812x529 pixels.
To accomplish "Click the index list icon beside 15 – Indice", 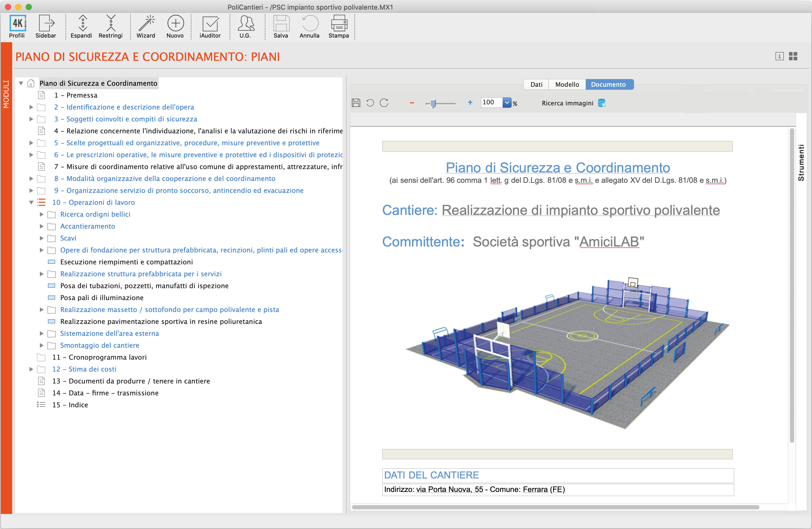I will [x=41, y=405].
